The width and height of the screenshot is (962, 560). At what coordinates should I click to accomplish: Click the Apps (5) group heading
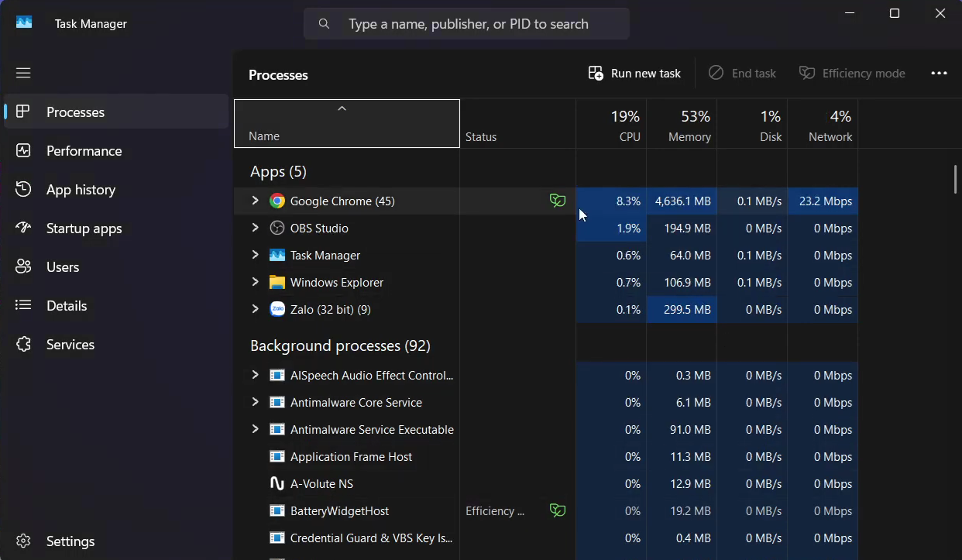click(x=278, y=171)
